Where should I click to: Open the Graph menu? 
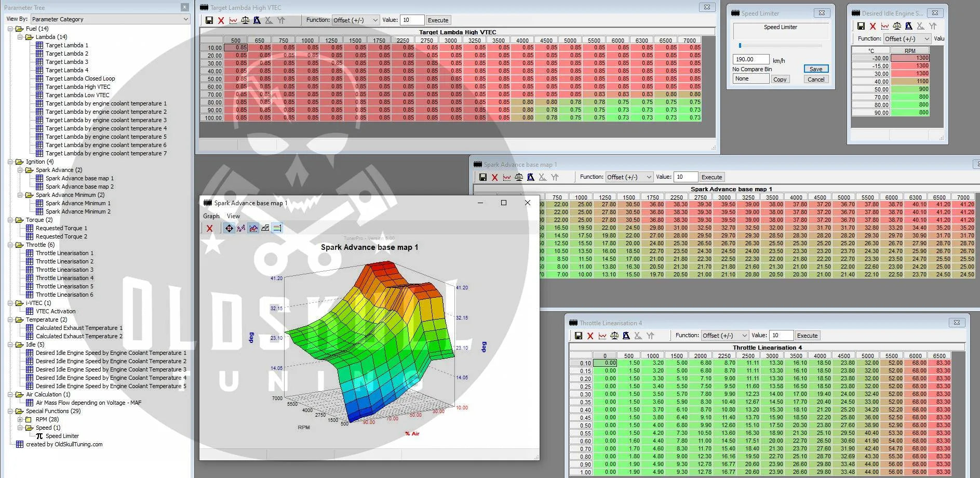tap(211, 216)
